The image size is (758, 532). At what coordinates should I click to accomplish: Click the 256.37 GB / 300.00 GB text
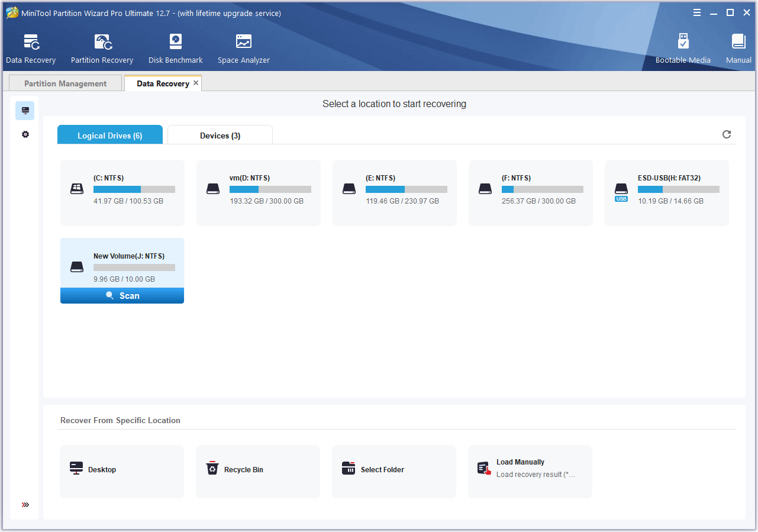[538, 201]
